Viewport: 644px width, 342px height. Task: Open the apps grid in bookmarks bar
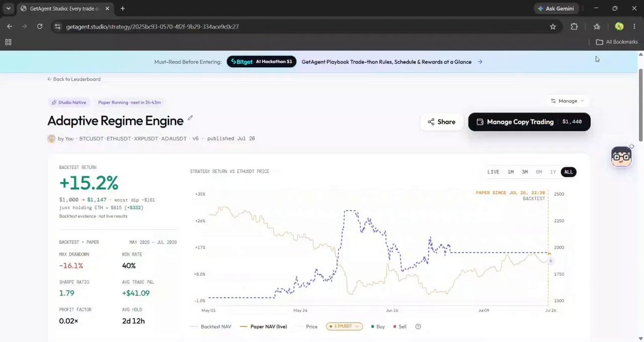[8, 42]
